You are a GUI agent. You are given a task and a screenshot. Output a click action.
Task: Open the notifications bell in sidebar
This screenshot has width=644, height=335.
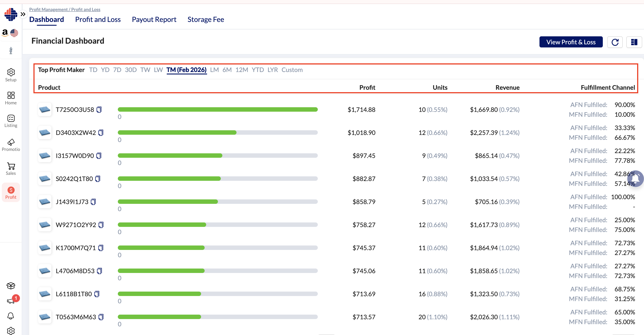click(11, 316)
